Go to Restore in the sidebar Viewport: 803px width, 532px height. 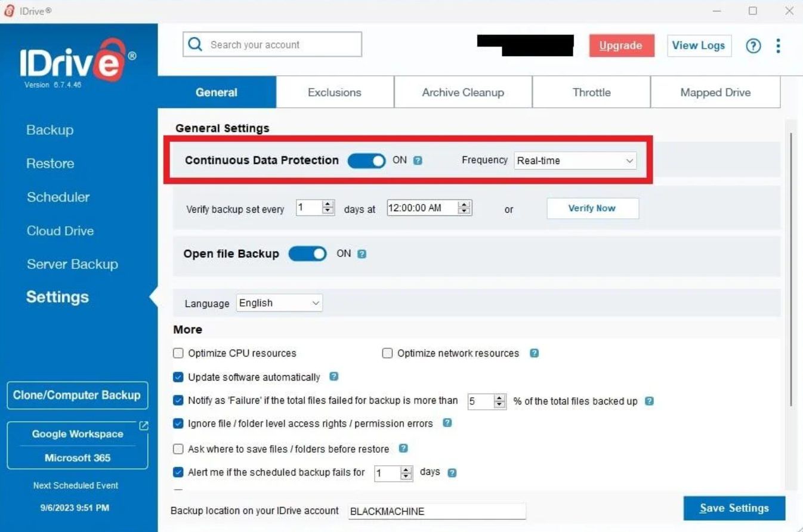click(x=50, y=163)
